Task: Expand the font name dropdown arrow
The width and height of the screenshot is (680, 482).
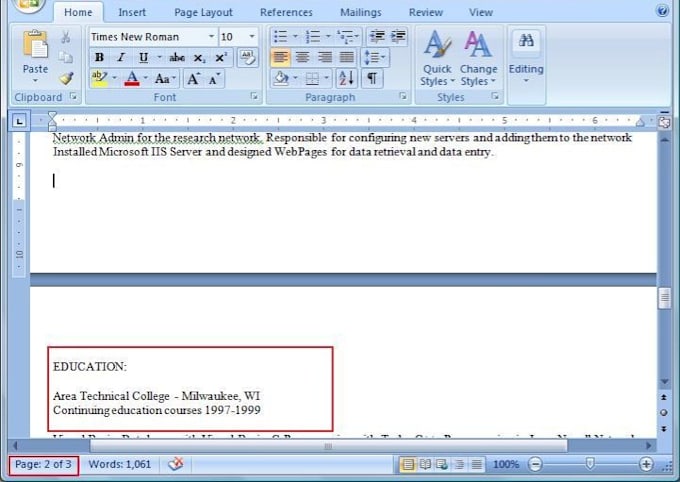Action: click(x=211, y=36)
